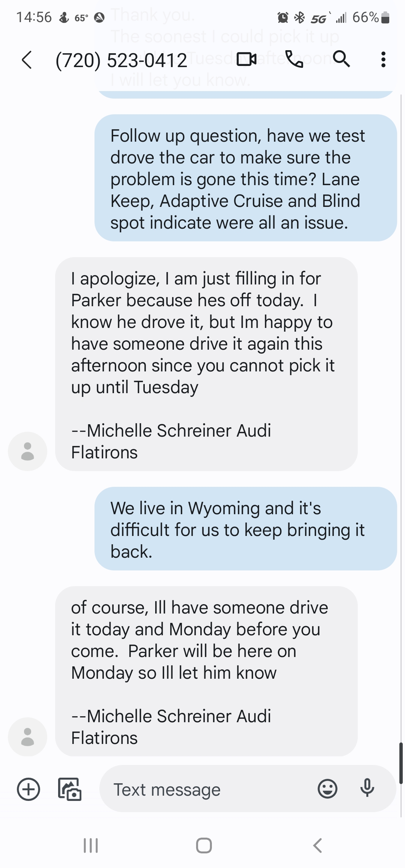Open the emoji picker in message field
This screenshot has width=405, height=868.
pos(327,789)
